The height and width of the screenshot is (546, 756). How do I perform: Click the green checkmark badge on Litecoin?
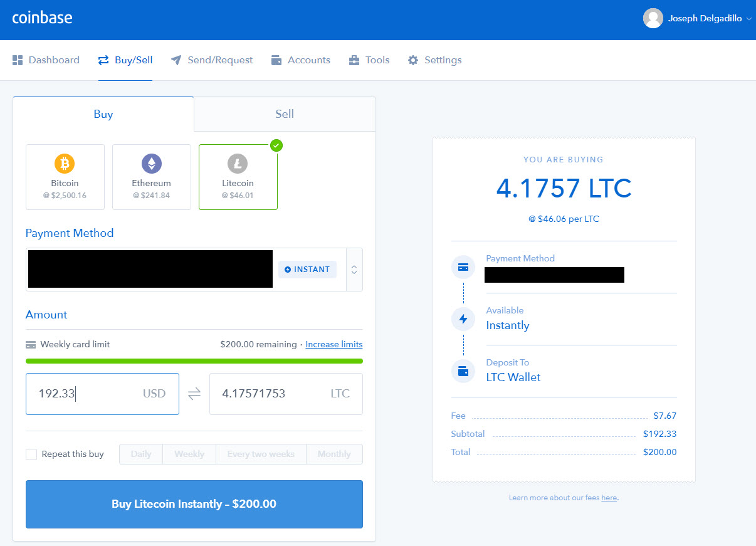[x=276, y=145]
